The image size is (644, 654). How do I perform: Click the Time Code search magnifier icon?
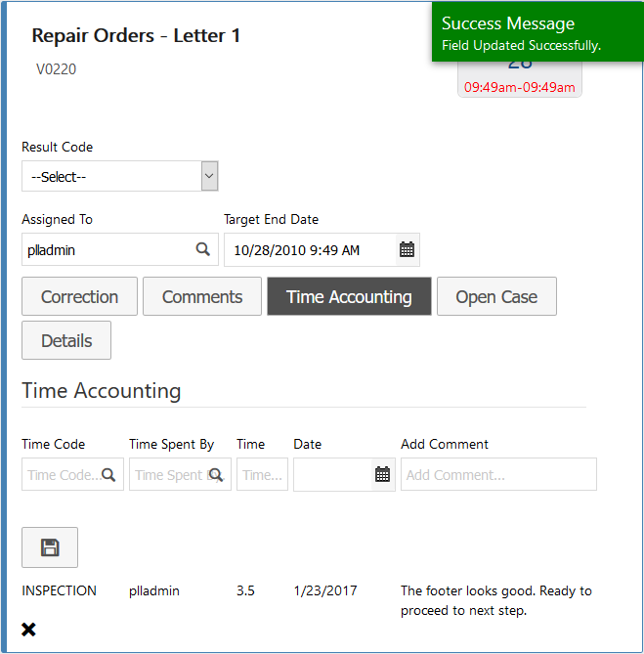click(109, 474)
